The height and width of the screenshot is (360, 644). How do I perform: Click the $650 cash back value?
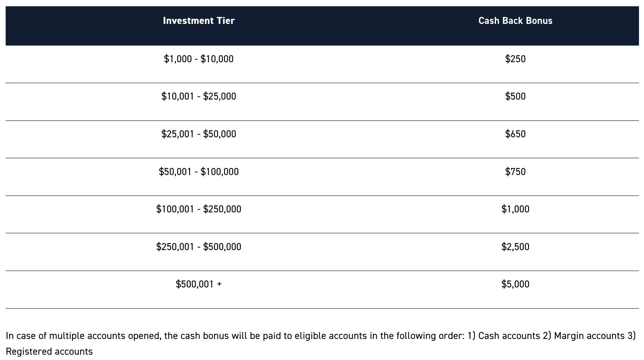pos(515,134)
